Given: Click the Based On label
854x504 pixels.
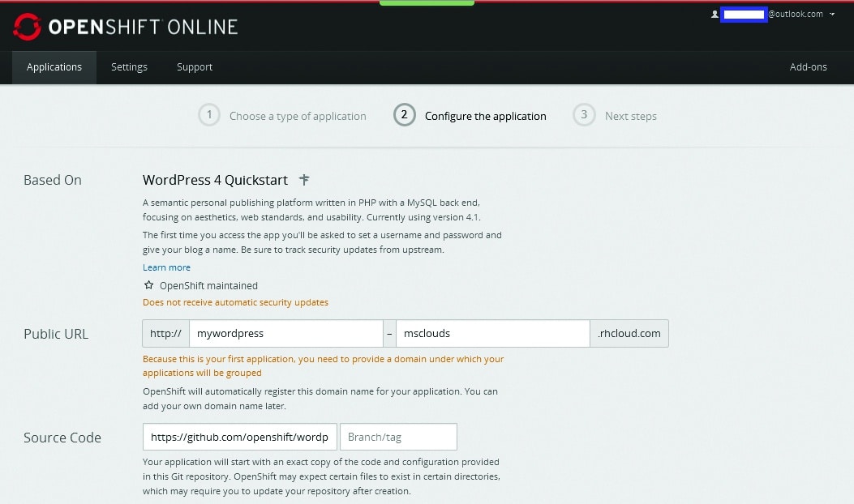Looking at the screenshot, I should (52, 180).
